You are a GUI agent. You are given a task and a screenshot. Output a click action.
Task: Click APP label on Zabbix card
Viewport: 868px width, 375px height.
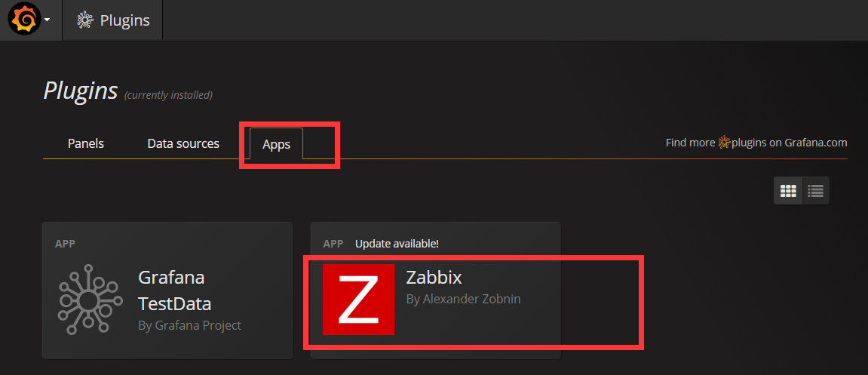[333, 244]
